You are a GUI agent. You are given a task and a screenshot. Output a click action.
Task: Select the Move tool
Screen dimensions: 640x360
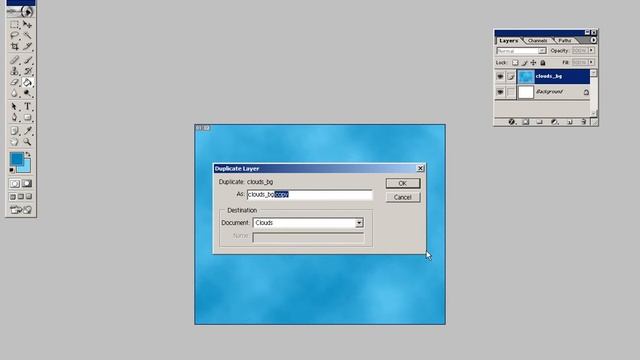27,24
